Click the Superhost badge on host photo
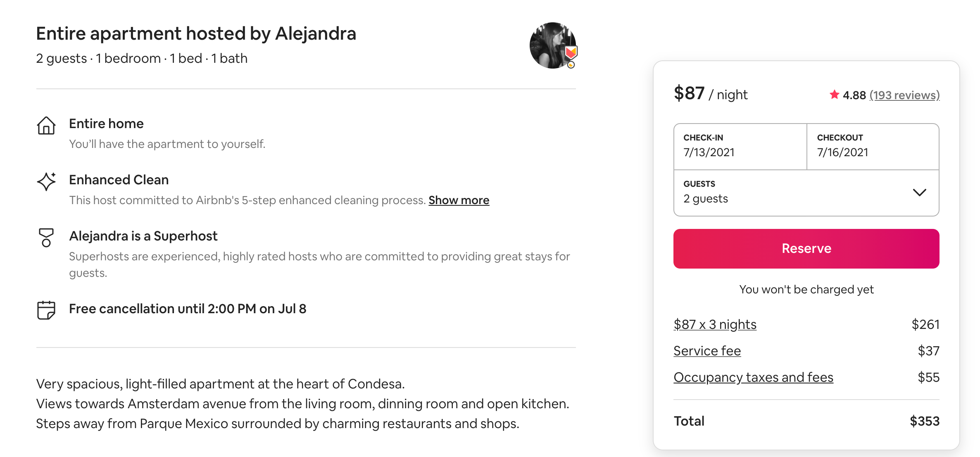Viewport: 980px width, 457px height. click(571, 53)
